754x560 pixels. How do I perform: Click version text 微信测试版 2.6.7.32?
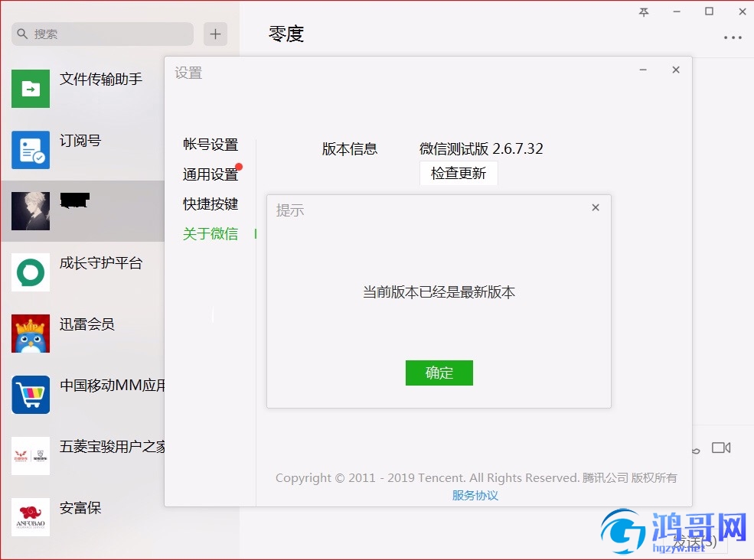click(x=481, y=148)
